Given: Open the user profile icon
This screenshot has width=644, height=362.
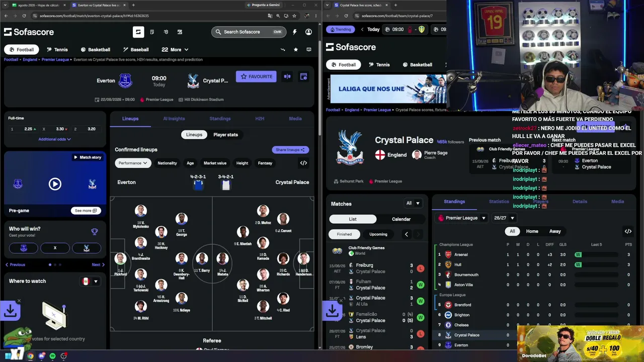Looking at the screenshot, I should pyautogui.click(x=308, y=32).
